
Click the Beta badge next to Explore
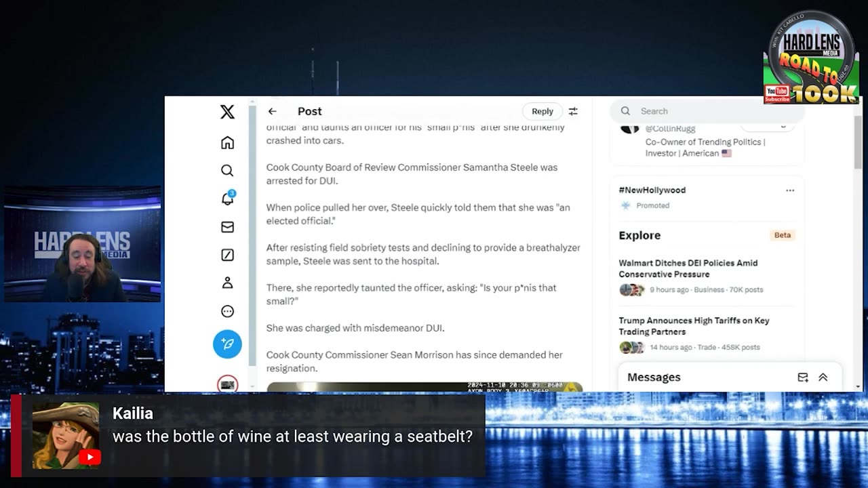(783, 235)
